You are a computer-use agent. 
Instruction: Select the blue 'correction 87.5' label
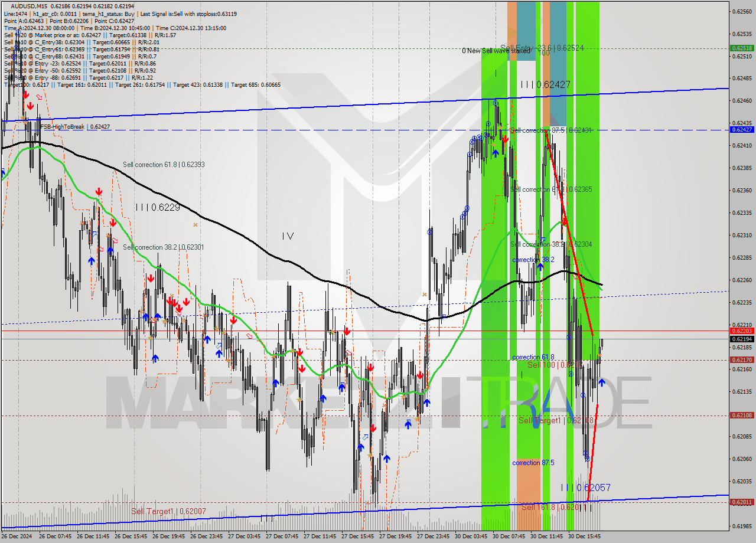(533, 463)
